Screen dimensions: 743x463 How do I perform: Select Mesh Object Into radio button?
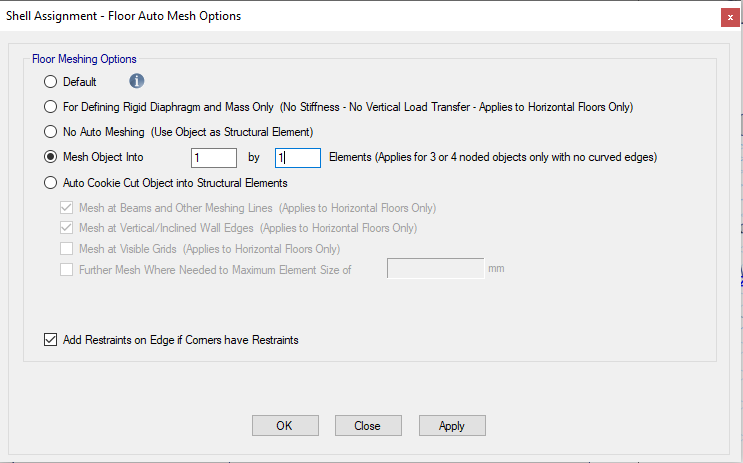point(51,157)
